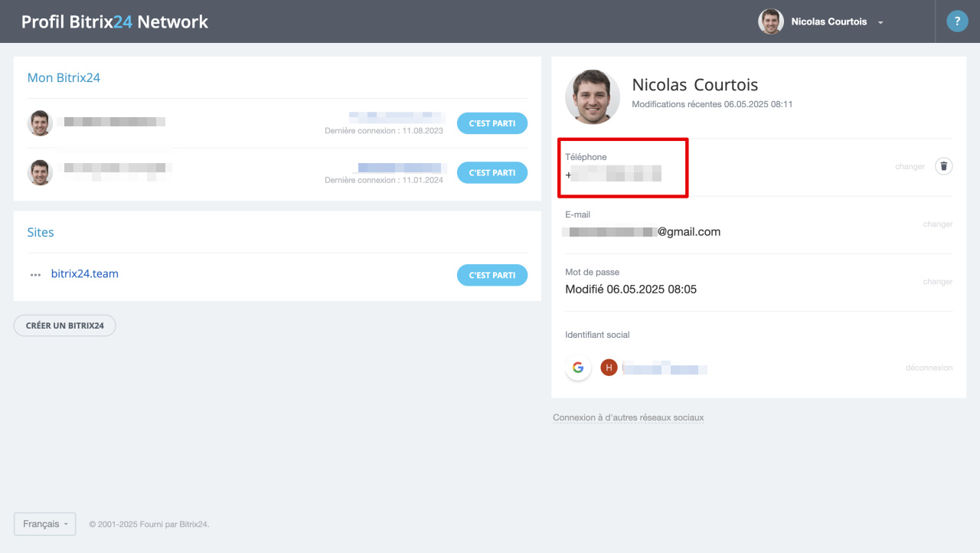Click the Dernière connexion : 11.08.2023 text
Image resolution: width=980 pixels, height=553 pixels.
click(384, 131)
